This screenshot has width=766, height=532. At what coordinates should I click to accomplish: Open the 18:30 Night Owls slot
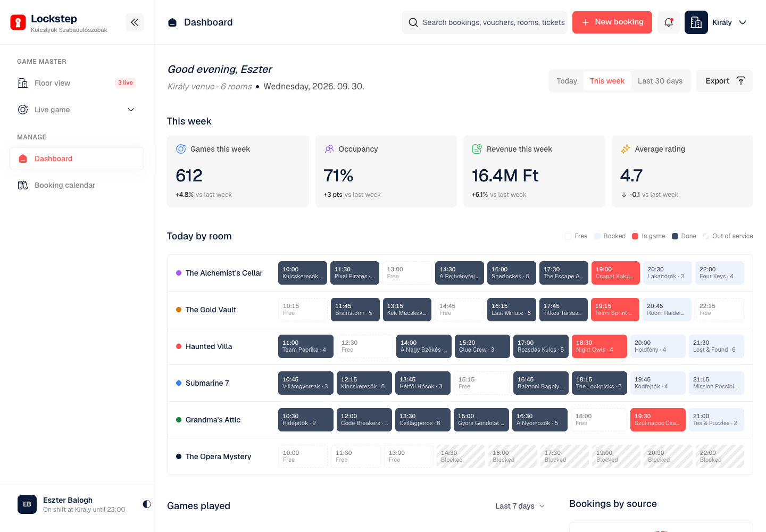coord(600,346)
